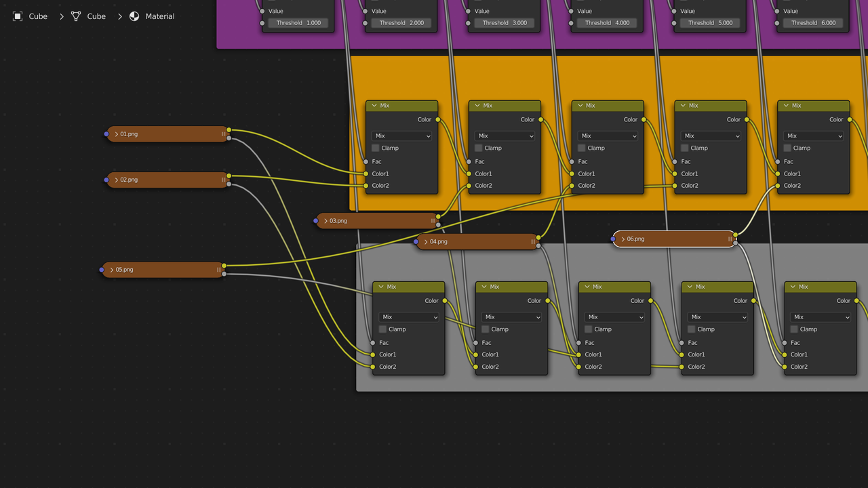The width and height of the screenshot is (868, 488).
Task: Enable Clamp on fifth Mix node in orange frame
Action: [787, 148]
